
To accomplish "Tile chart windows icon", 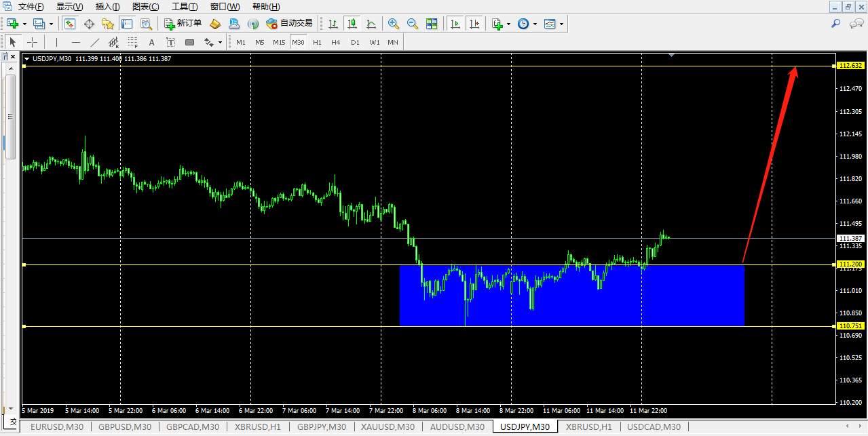I will (x=432, y=24).
